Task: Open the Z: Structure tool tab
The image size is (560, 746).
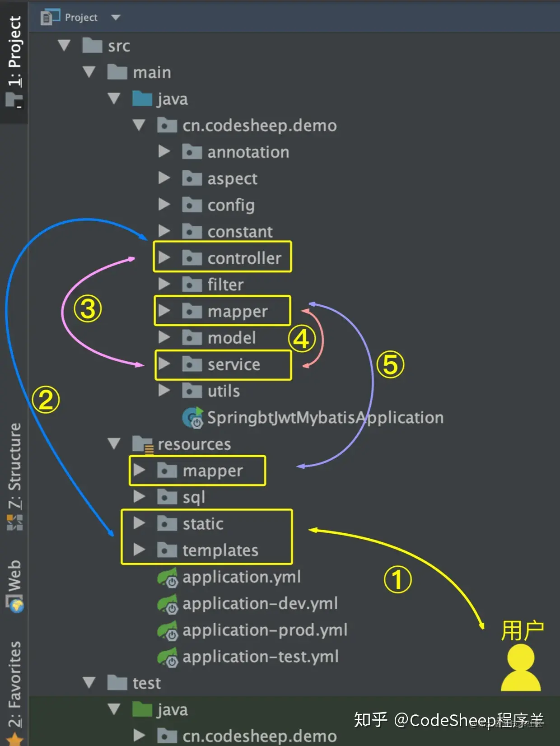Action: click(15, 477)
